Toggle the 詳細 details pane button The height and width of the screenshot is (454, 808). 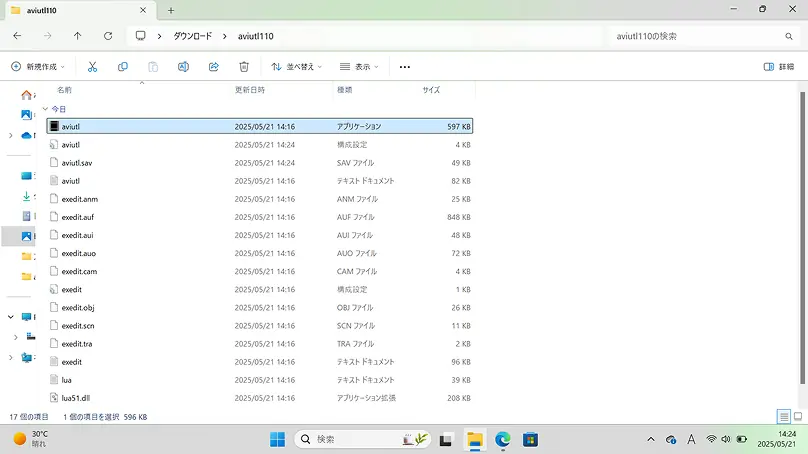click(x=778, y=67)
